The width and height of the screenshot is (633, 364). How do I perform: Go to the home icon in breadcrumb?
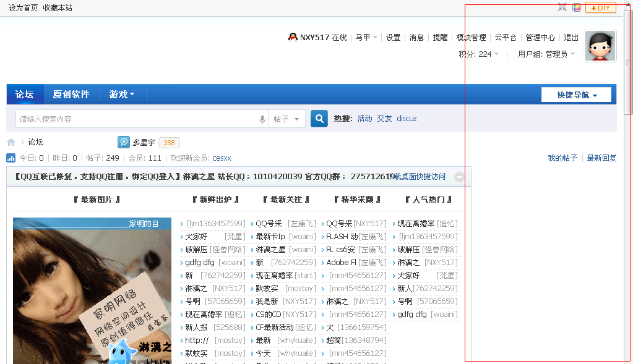(x=11, y=142)
